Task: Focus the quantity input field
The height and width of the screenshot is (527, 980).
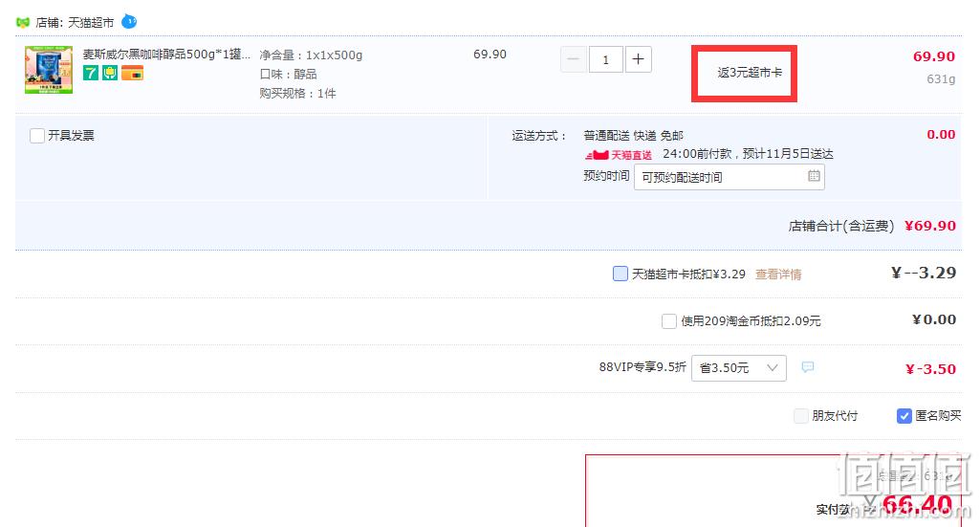Action: [x=605, y=59]
